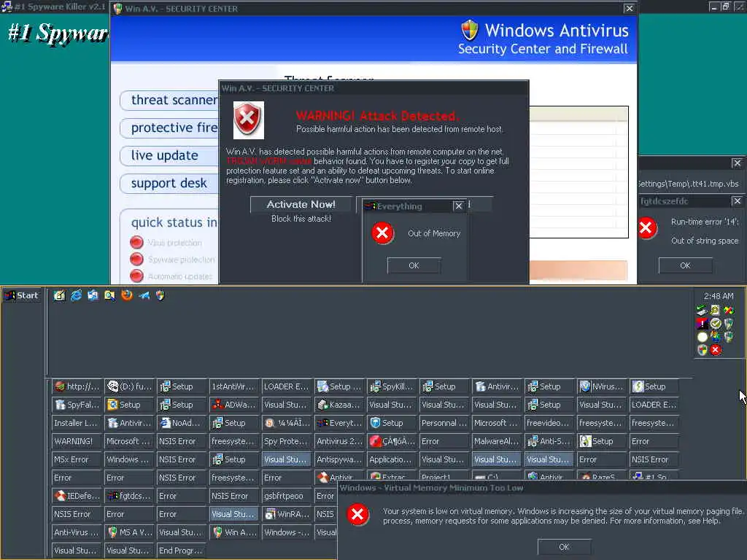The height and width of the screenshot is (560, 747).
Task: Click the red Virus protection status icon
Action: (136, 242)
